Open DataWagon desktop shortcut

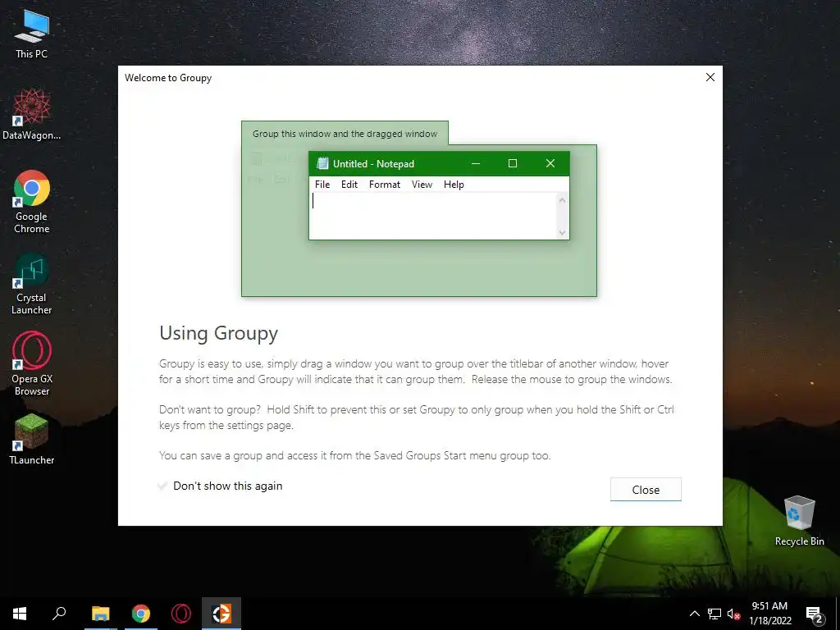pos(32,115)
